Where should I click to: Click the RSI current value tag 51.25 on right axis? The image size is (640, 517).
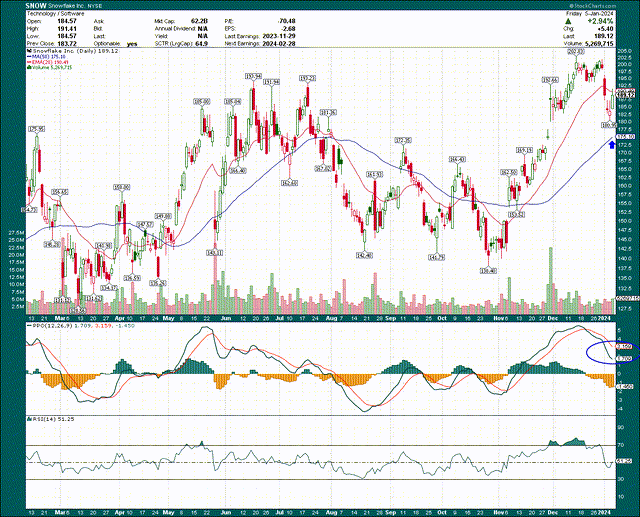pyautogui.click(x=624, y=461)
